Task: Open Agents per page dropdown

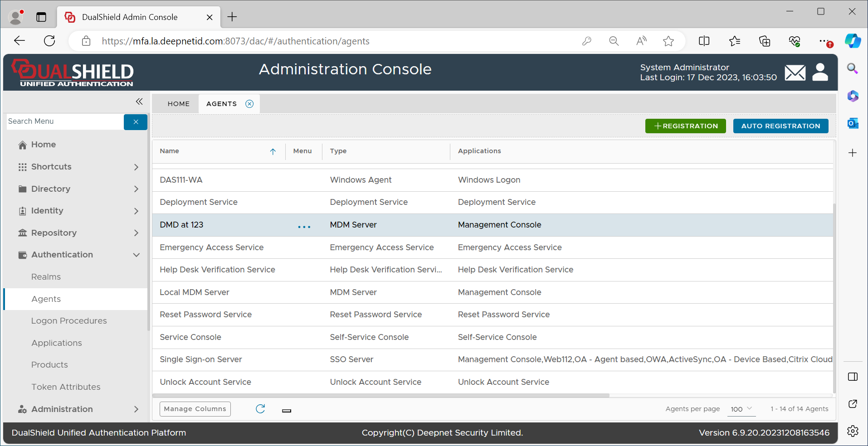Action: 741,409
